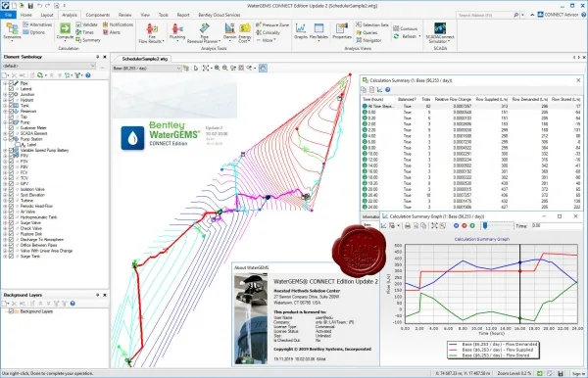Open the Network Navigator
This screenshot has height=378, width=588.
pyautogui.click(x=368, y=40)
